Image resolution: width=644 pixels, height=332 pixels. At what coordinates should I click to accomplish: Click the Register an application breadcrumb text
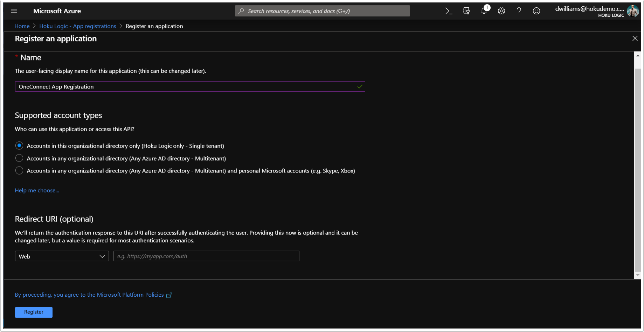pyautogui.click(x=154, y=26)
